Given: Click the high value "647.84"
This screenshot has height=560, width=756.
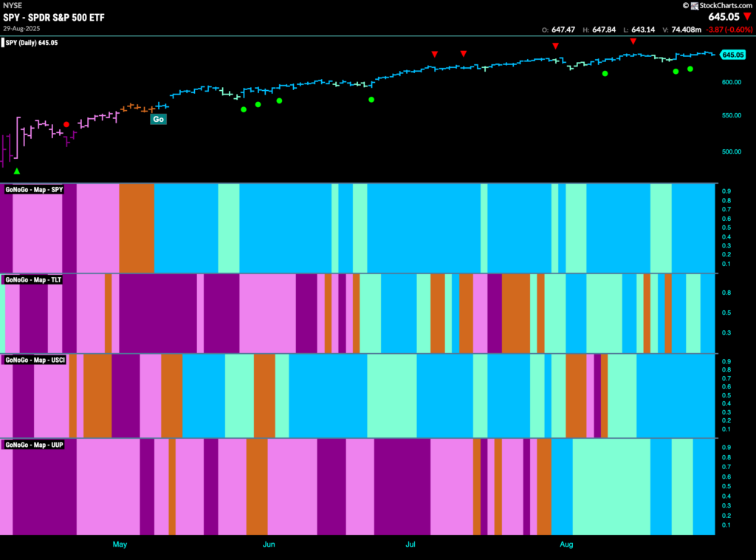Looking at the screenshot, I should click(x=604, y=30).
